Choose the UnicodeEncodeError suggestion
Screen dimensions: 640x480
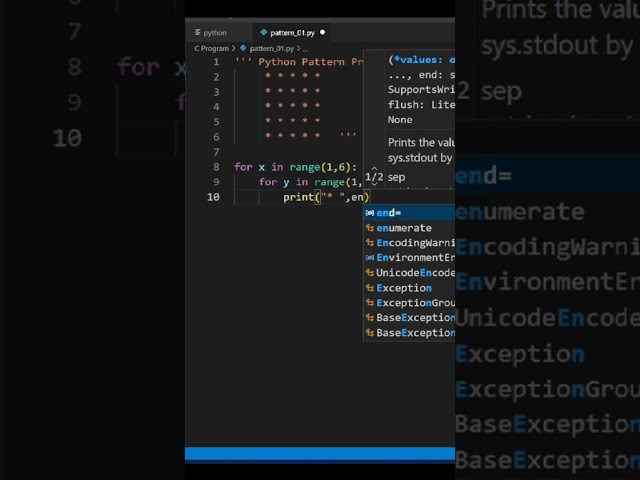(x=409, y=273)
